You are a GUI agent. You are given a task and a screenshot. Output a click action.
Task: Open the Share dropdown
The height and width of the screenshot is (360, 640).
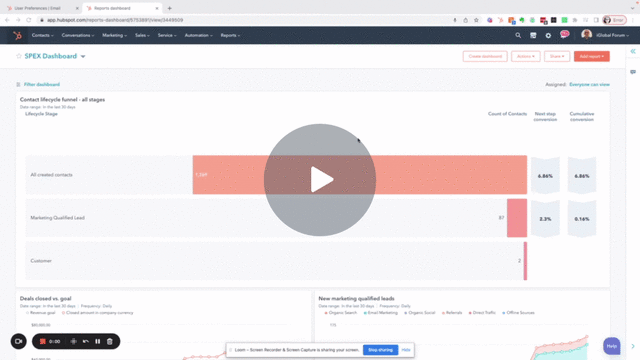click(x=557, y=56)
